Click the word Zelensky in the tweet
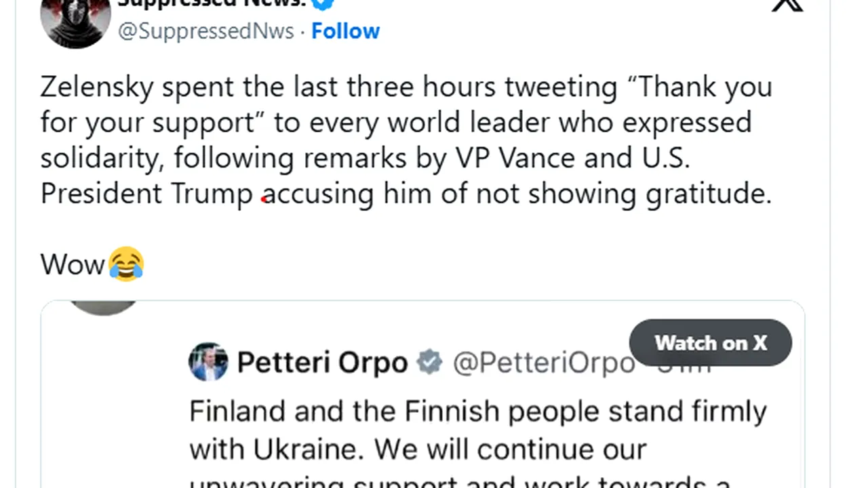This screenshot has width=868, height=488. pyautogui.click(x=97, y=87)
